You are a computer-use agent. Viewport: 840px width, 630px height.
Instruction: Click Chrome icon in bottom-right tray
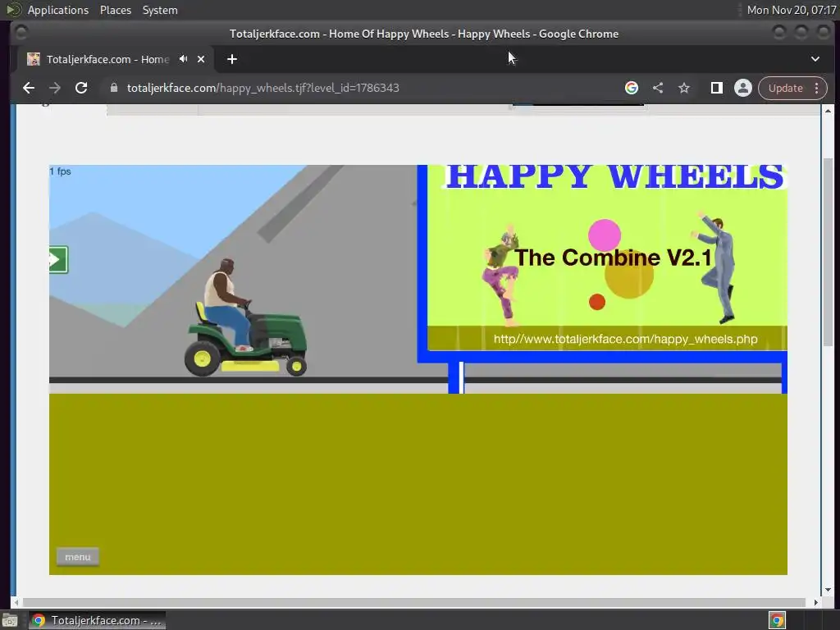click(777, 620)
